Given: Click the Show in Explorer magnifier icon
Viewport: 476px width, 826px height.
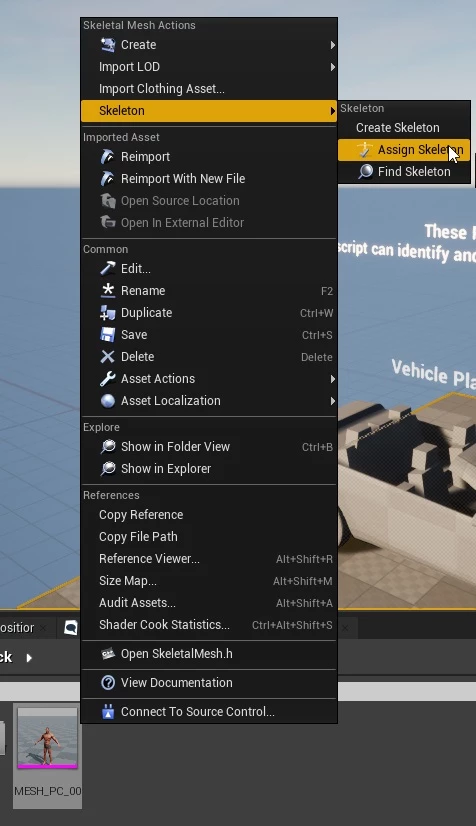Looking at the screenshot, I should click(x=107, y=468).
